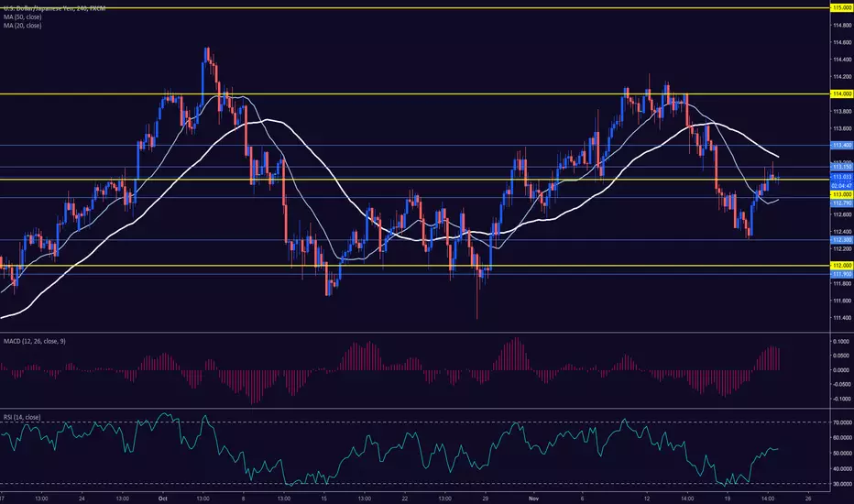Click the RSI scale value 30.0000
This screenshot has height=504, width=854.
click(x=842, y=484)
